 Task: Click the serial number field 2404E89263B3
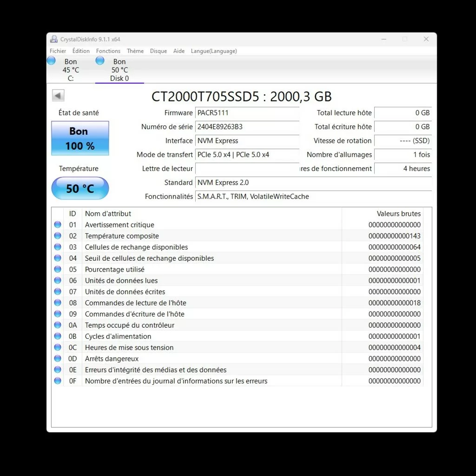(x=247, y=126)
